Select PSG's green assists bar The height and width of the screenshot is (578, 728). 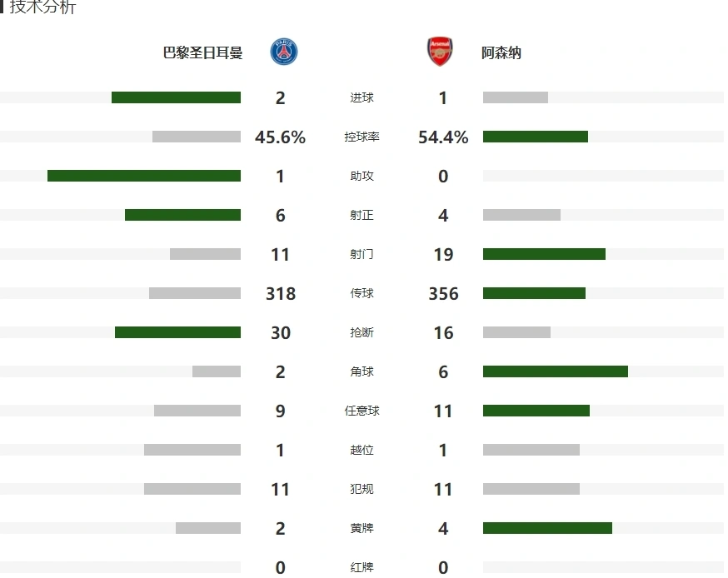pos(144,176)
